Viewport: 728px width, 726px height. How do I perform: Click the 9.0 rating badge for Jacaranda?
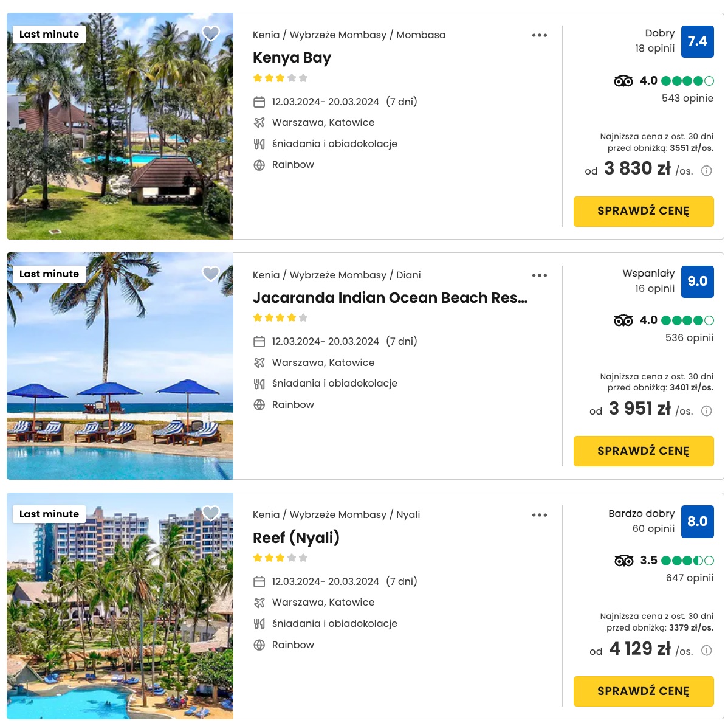[697, 282]
